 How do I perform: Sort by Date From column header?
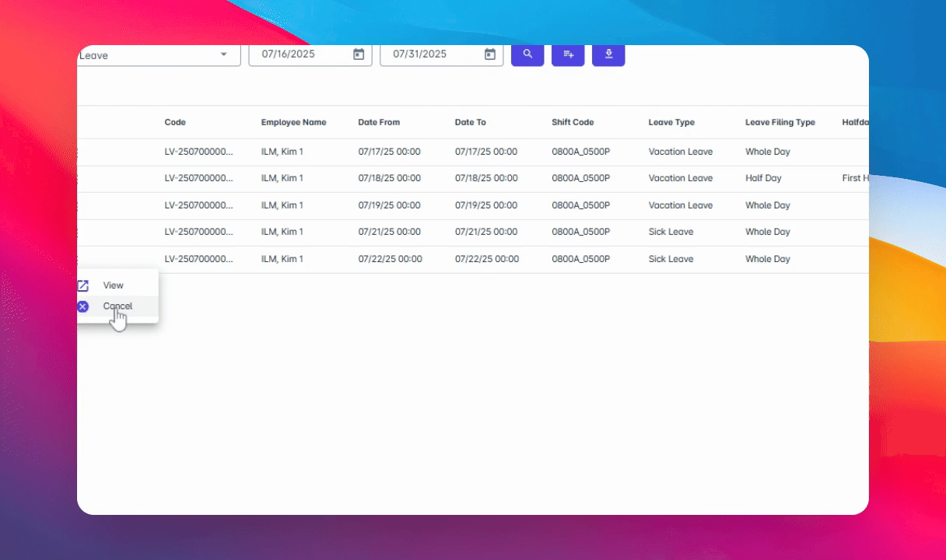(379, 122)
